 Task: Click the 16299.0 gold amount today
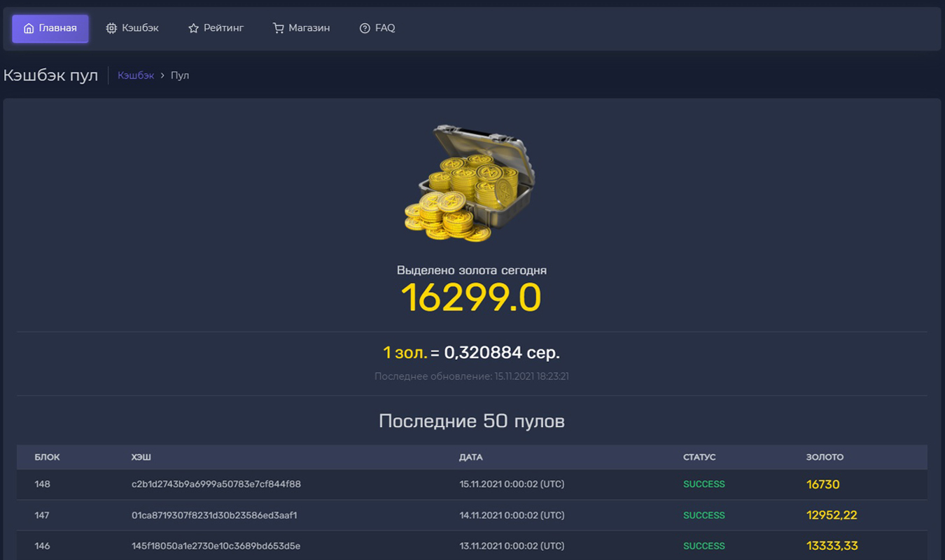[x=471, y=297]
